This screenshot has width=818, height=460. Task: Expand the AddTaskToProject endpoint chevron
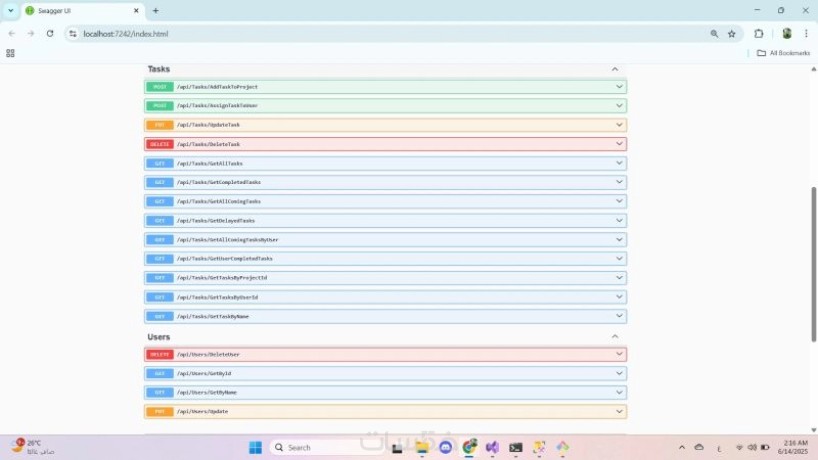tap(619, 87)
